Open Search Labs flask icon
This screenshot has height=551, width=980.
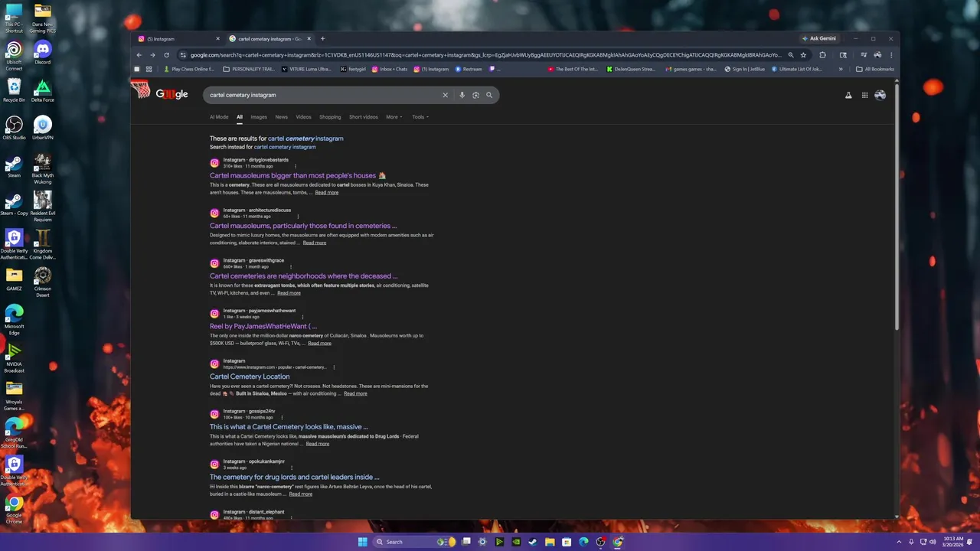848,95
